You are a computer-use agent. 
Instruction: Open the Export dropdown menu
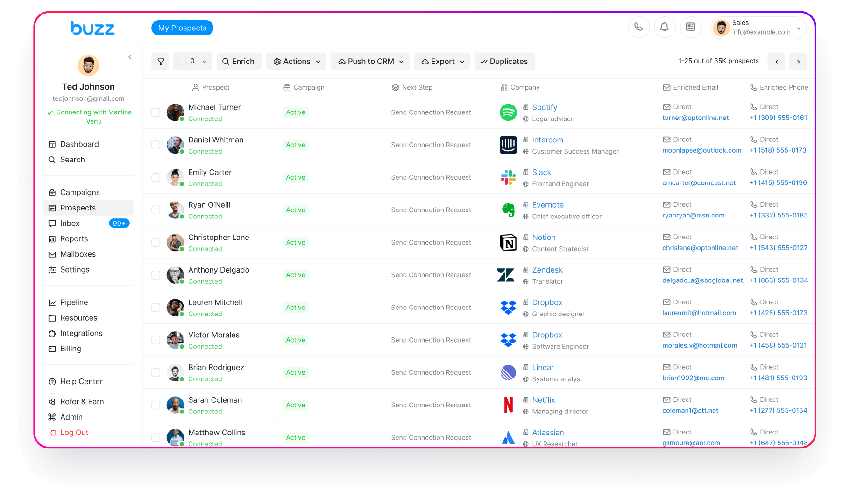pyautogui.click(x=442, y=62)
